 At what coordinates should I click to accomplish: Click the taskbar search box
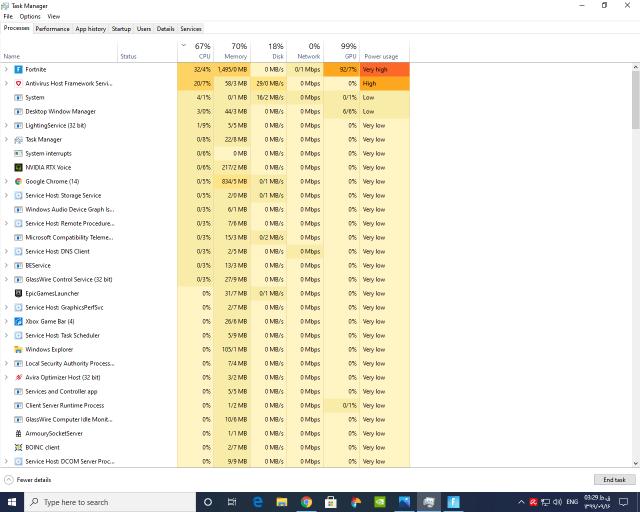coord(110,502)
